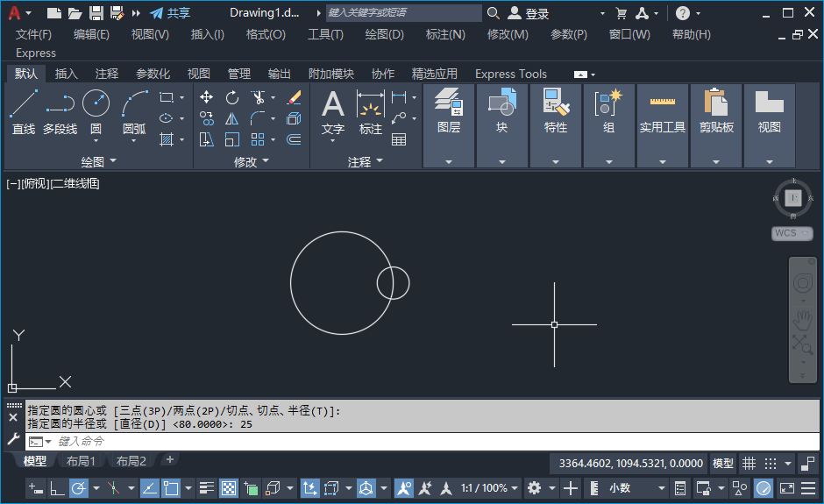Switch to the 注释 ribbon tab

pos(107,74)
